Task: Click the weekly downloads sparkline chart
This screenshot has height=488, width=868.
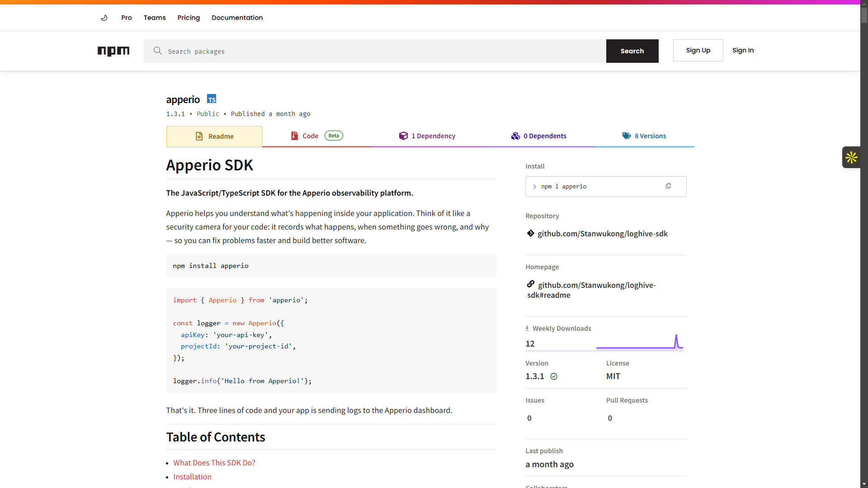Action: click(640, 342)
